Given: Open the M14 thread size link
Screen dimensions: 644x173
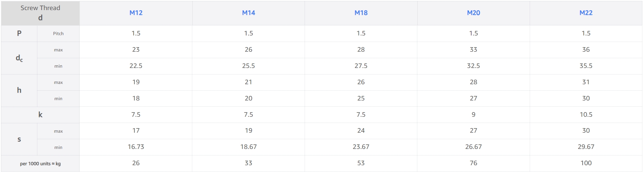Looking at the screenshot, I should point(248,13).
